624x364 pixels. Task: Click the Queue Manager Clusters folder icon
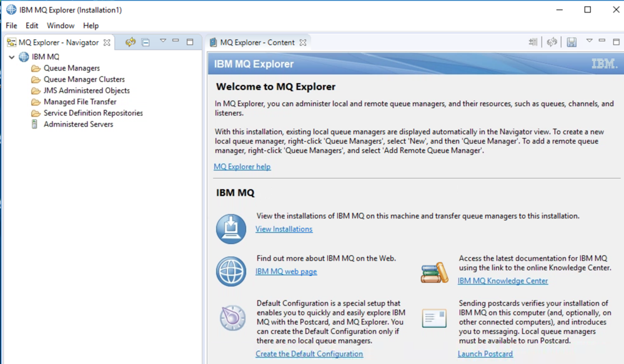point(36,79)
